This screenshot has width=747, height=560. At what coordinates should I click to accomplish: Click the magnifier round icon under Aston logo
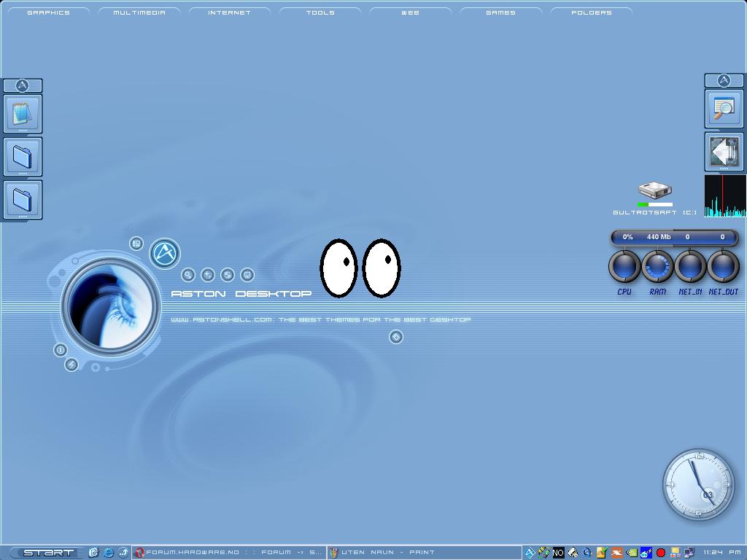pos(188,275)
